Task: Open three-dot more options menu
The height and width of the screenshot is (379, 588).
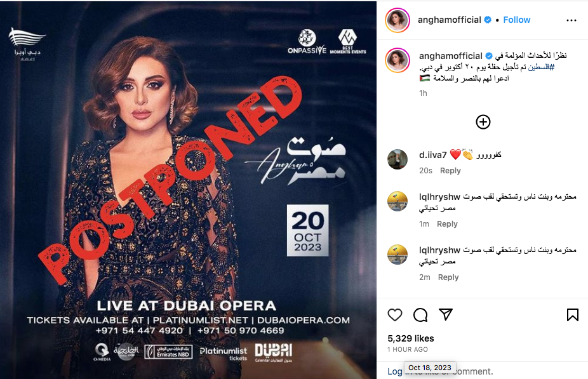Action: [x=571, y=20]
